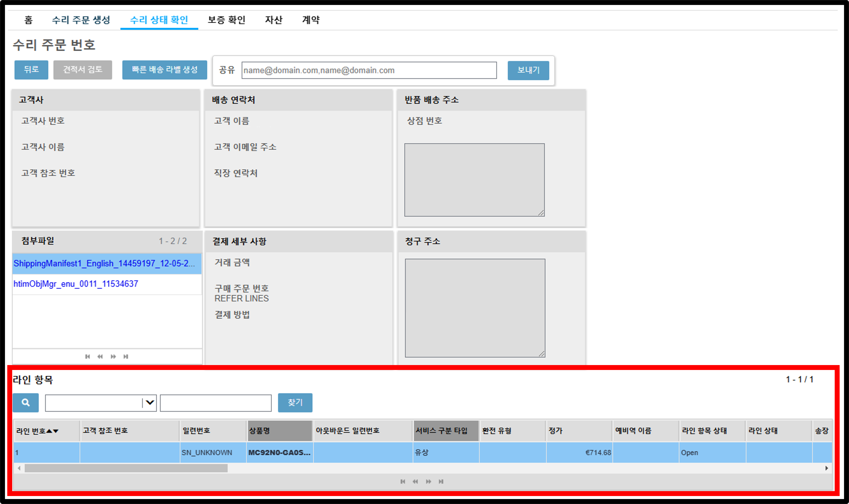
Task: Jump to first page of line items
Action: (x=403, y=481)
